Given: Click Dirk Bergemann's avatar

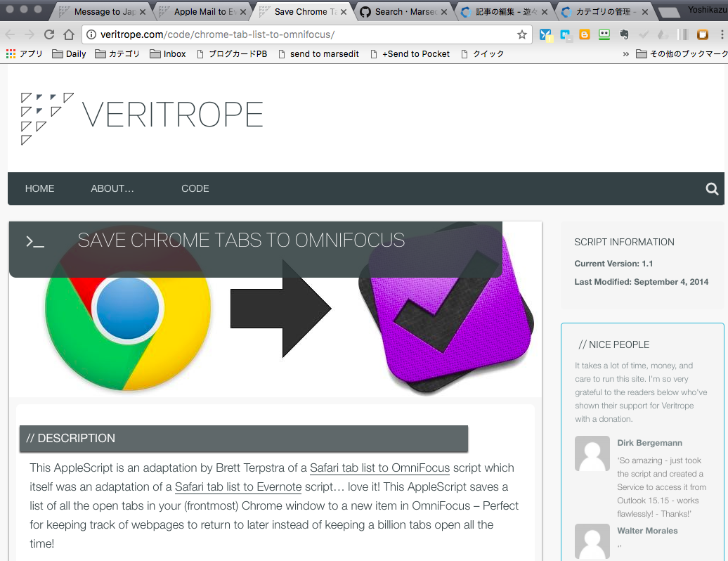Looking at the screenshot, I should [592, 453].
